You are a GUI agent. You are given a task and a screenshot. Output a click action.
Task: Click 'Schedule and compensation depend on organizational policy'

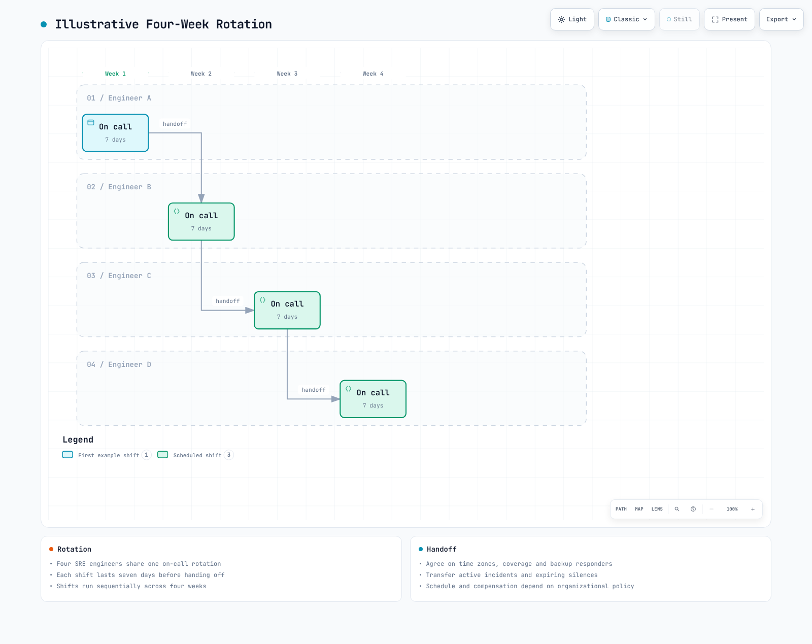(x=530, y=586)
